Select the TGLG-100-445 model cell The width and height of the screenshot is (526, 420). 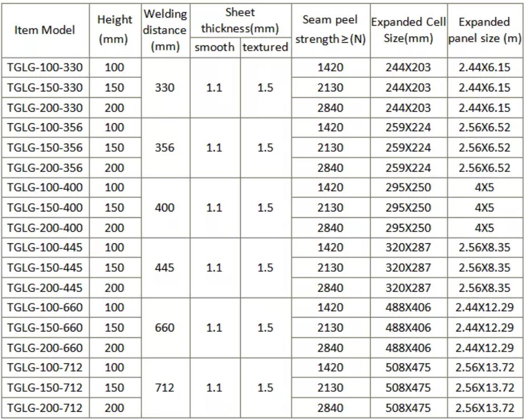[45, 248]
